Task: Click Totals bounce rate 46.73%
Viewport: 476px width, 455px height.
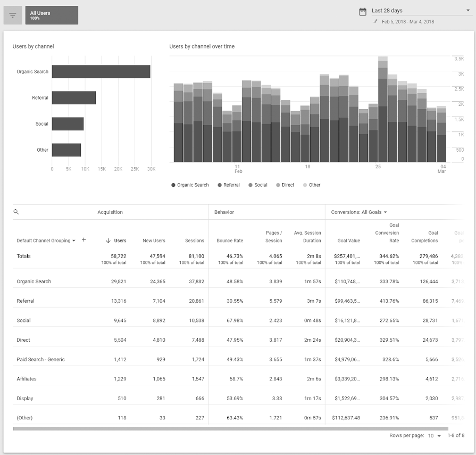Action: (x=235, y=256)
